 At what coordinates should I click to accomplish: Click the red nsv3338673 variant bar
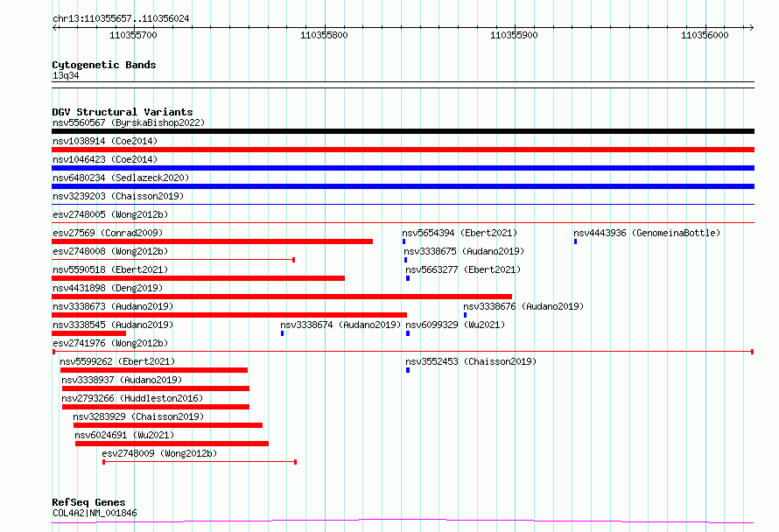(229, 315)
